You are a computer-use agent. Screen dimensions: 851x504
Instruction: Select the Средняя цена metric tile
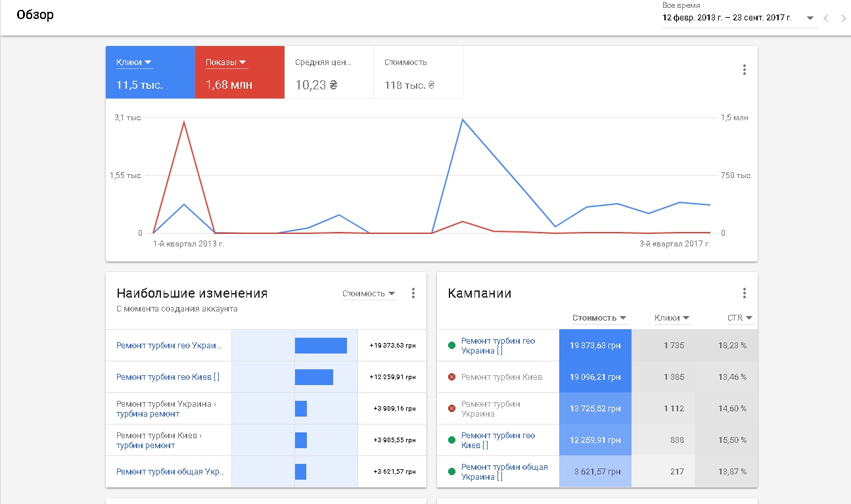(329, 72)
